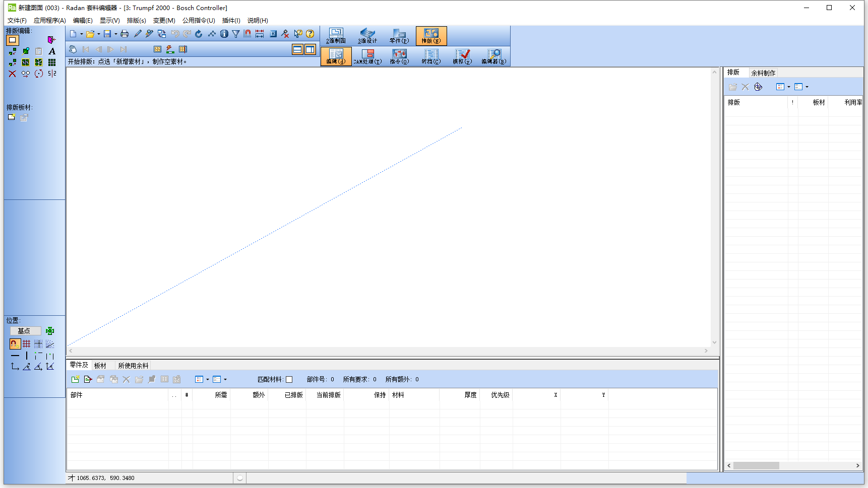Toggle the red grid snap icon
868x488 pixels.
tap(27, 344)
